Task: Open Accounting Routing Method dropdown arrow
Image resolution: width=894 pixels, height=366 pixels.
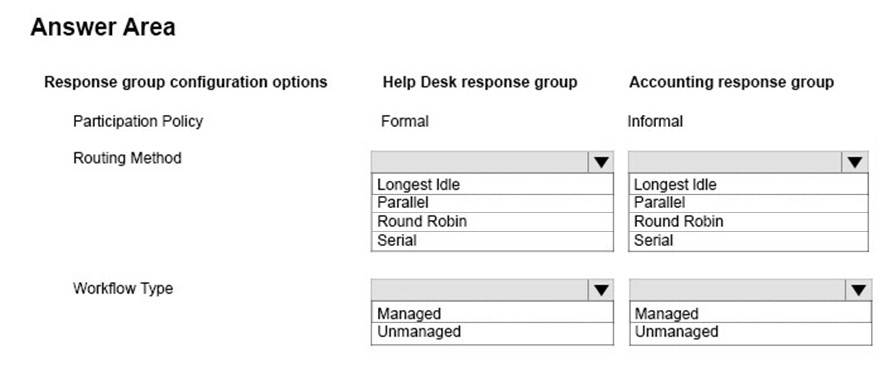Action: click(855, 162)
